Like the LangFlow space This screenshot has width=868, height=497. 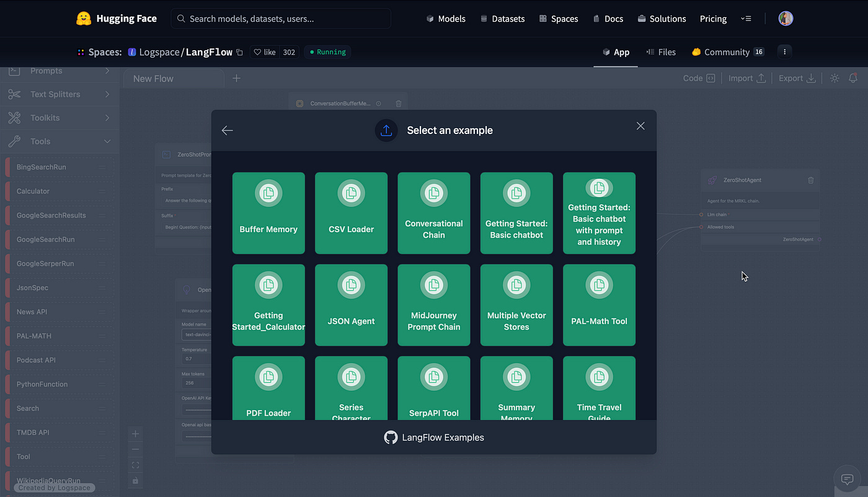(x=265, y=52)
